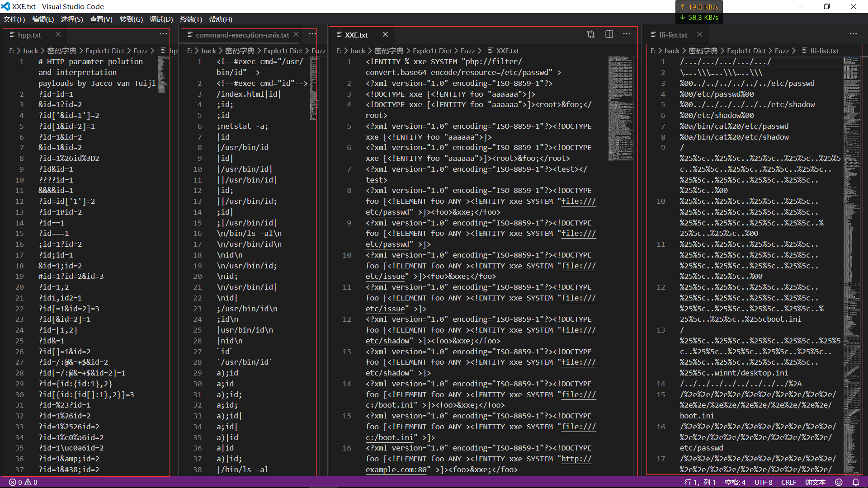
Task: Click '|/bin/ls -al' line in command-execution file
Action: (242, 469)
